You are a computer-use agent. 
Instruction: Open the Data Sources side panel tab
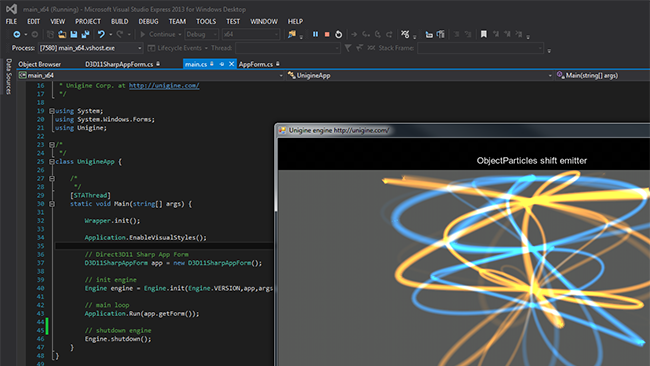8,77
